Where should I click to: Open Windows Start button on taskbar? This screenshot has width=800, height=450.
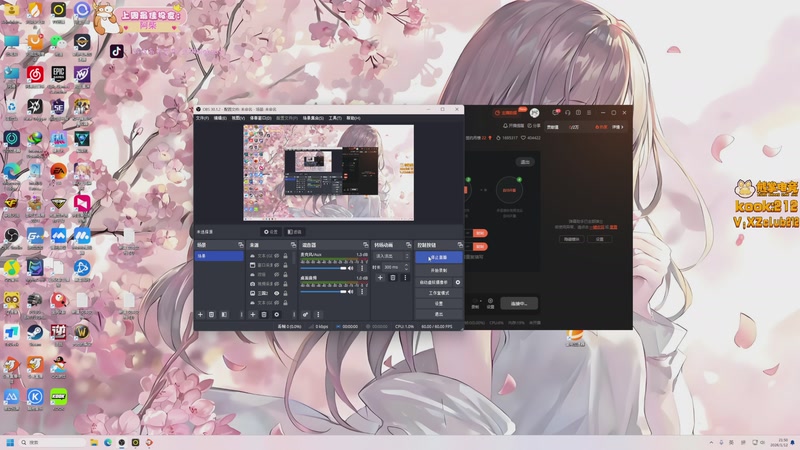[10, 442]
